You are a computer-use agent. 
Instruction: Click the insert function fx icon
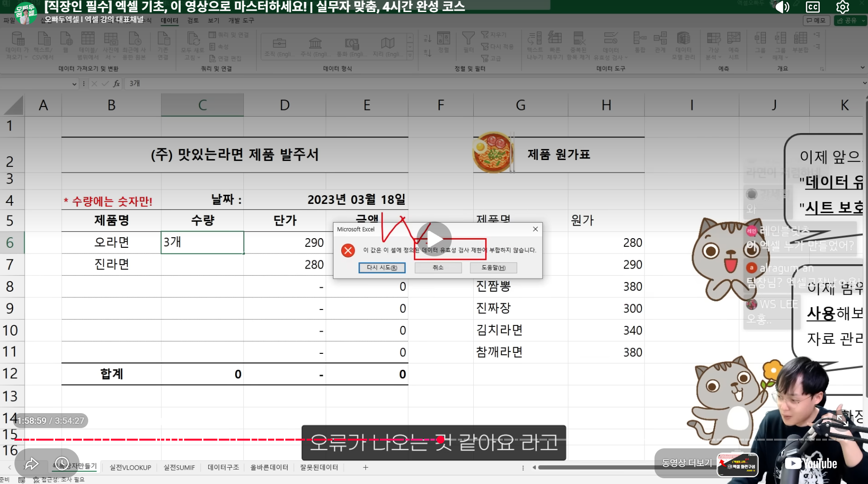point(116,84)
